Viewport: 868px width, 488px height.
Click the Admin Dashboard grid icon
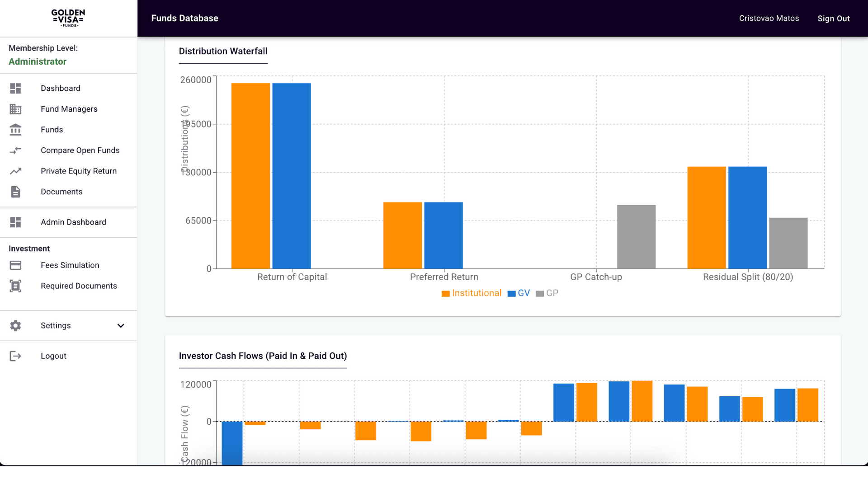[x=15, y=222]
